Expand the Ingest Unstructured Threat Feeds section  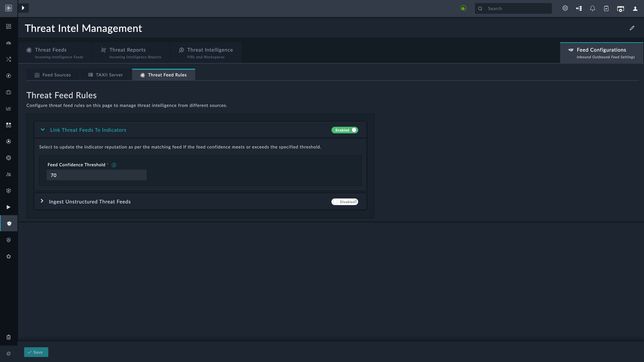pos(42,201)
